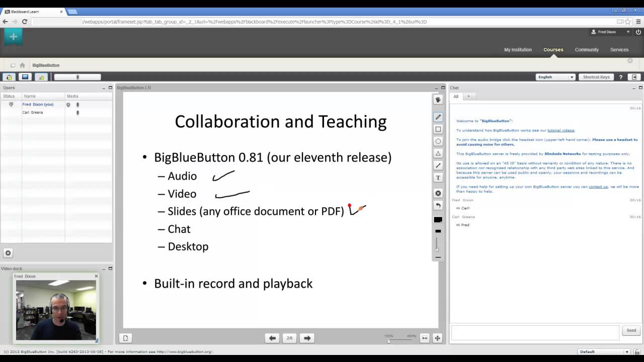This screenshot has width=644, height=362.
Task: Click the green plus button top left
Action: click(13, 37)
